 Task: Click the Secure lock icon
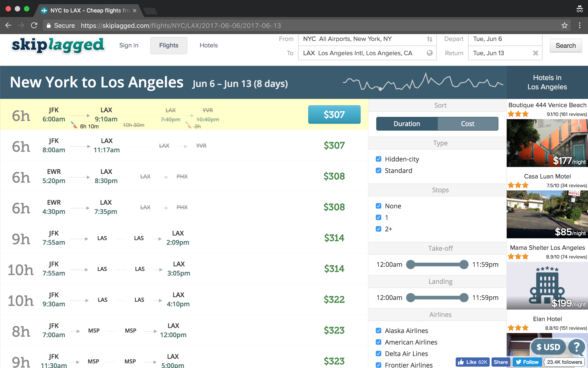pos(49,25)
